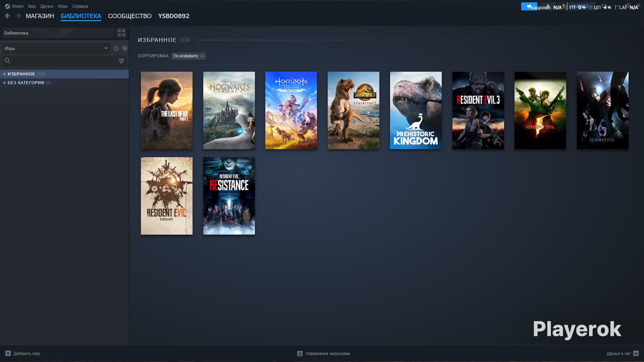
Task: Open the Игры menu in the menu bar
Action: click(x=63, y=7)
